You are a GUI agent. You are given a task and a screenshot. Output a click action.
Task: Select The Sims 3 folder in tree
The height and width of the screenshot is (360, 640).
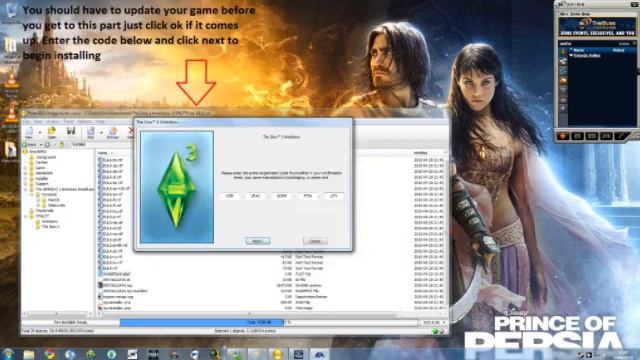tap(48, 227)
